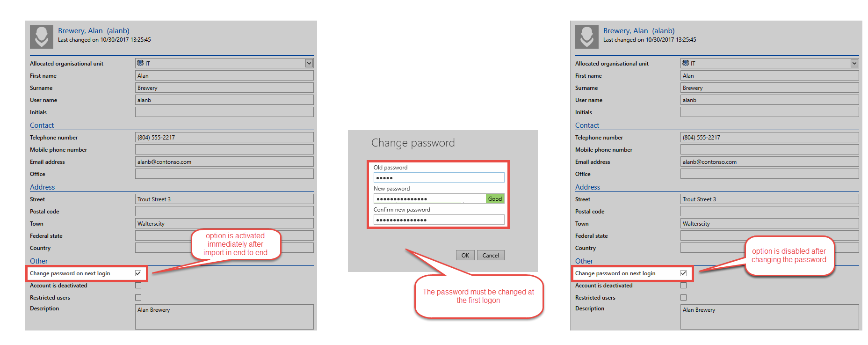Click the New password field
868x345 pixels.
coord(429,199)
